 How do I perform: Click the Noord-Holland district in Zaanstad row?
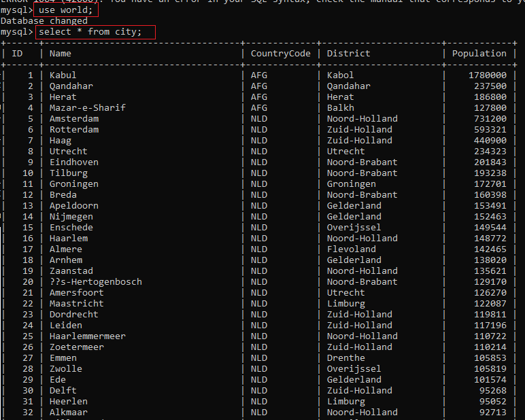362,271
